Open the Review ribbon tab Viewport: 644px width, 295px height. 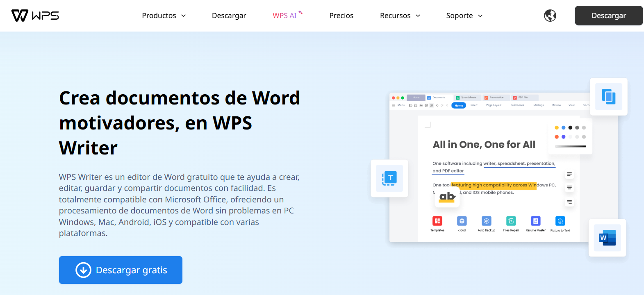pos(556,105)
